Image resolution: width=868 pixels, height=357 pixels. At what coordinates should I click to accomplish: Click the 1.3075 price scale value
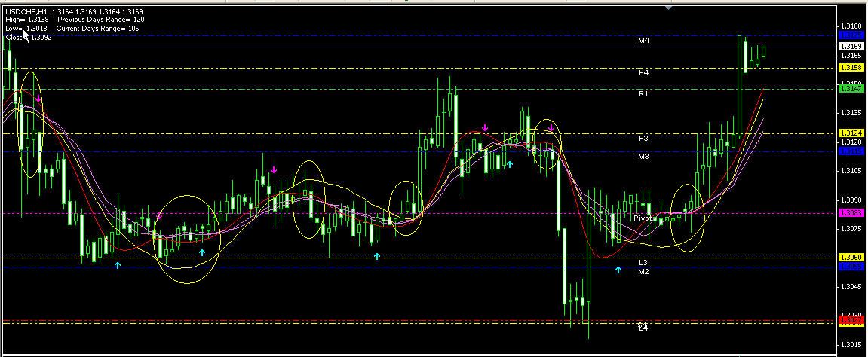[x=851, y=229]
